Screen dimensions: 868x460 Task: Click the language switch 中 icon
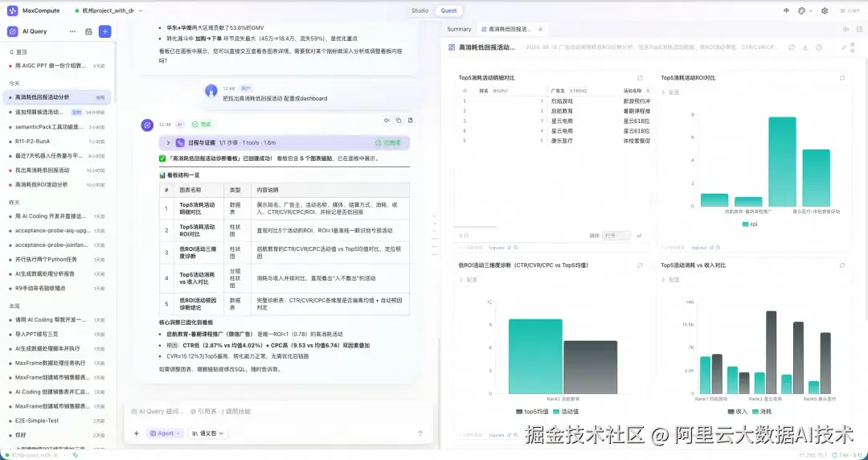click(786, 10)
